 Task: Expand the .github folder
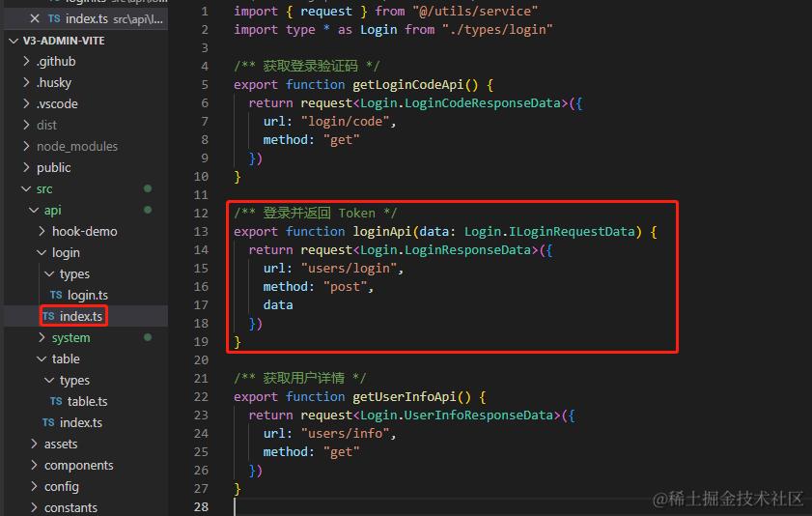26,61
